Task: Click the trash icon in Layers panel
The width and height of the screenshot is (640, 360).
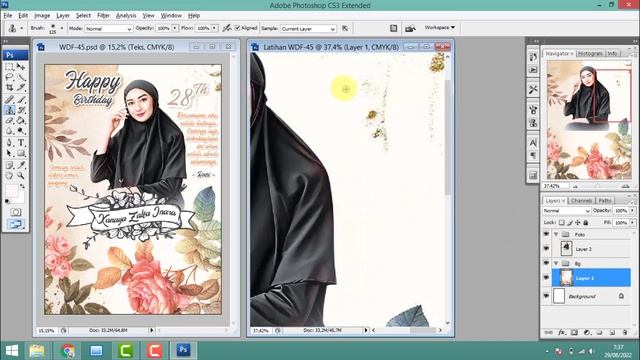Action: coord(625,333)
